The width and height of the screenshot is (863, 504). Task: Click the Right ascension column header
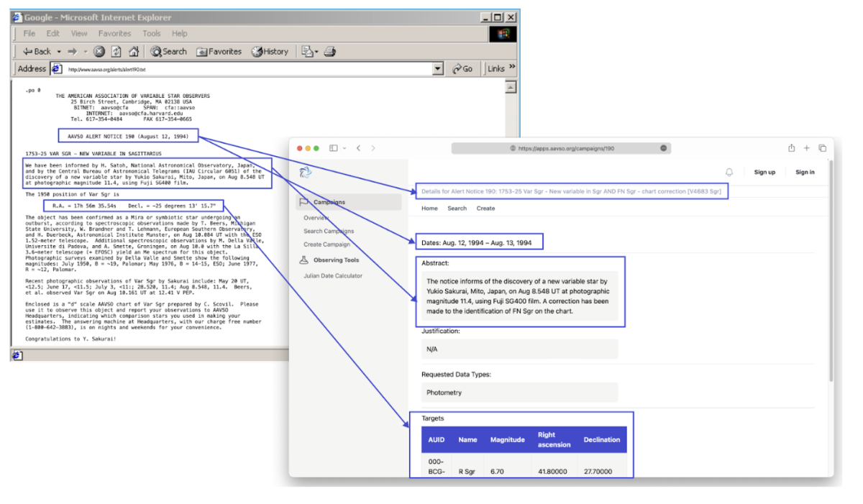pyautogui.click(x=554, y=440)
